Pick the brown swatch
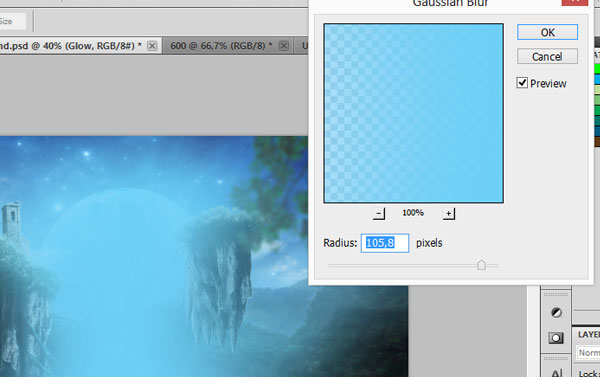This screenshot has width=600, height=377. (597, 141)
